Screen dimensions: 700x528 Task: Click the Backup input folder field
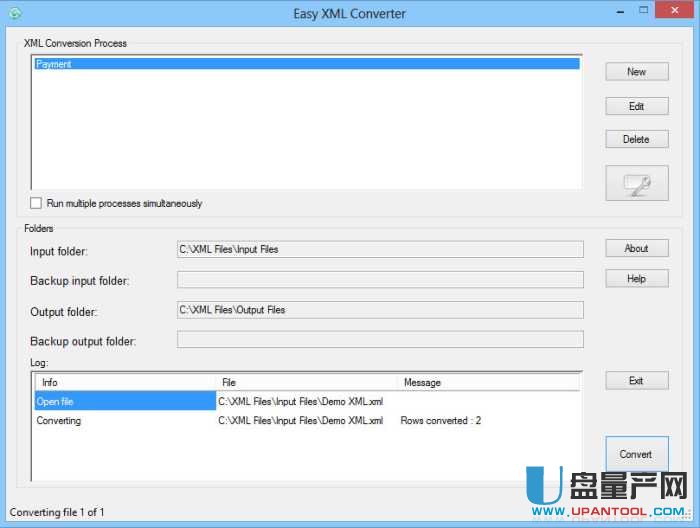380,280
